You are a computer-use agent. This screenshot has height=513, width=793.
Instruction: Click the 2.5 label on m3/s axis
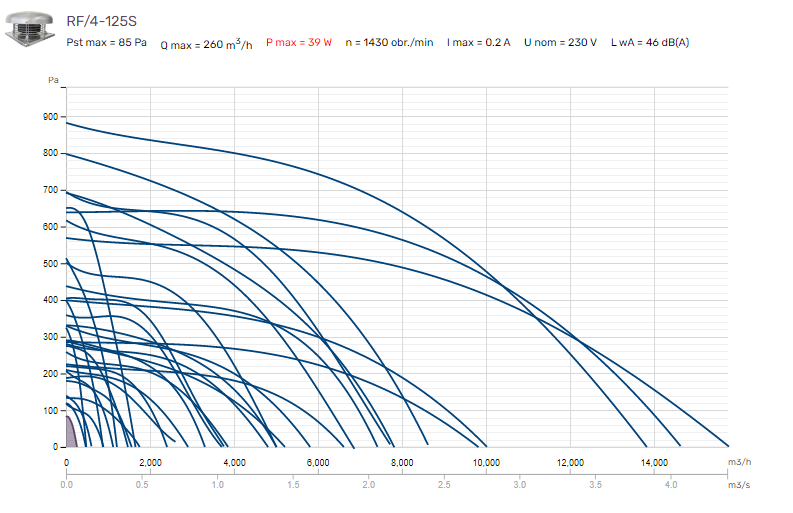[444, 485]
